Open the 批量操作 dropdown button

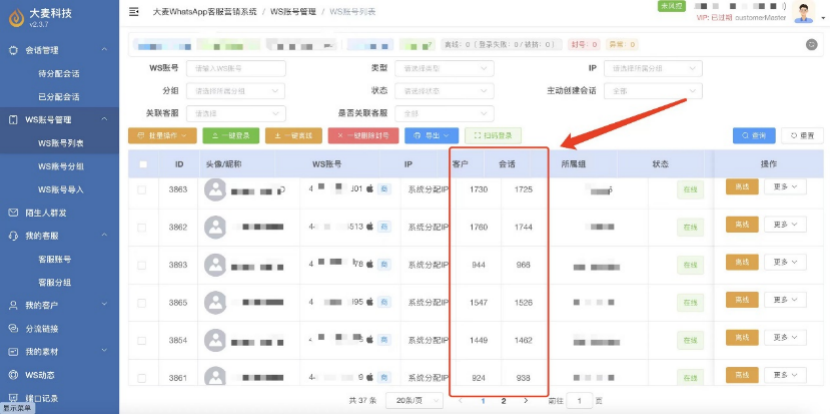click(162, 135)
